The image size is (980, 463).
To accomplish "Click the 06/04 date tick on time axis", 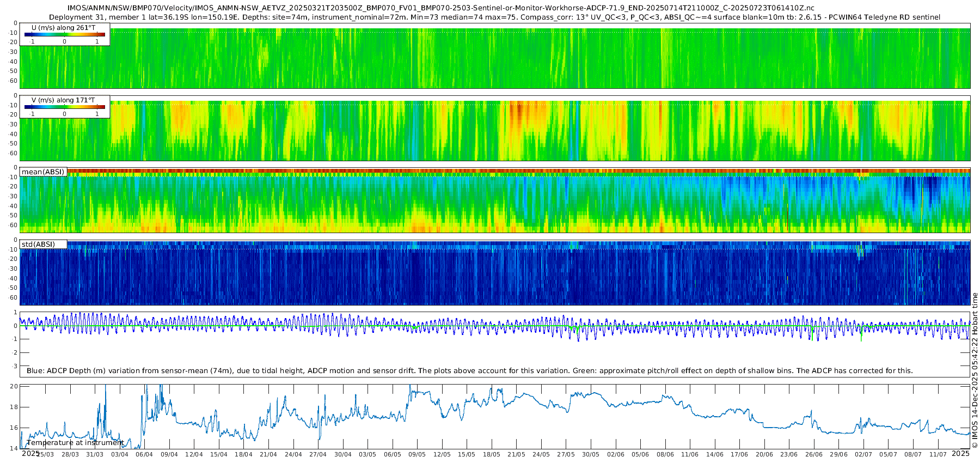I will click(144, 455).
